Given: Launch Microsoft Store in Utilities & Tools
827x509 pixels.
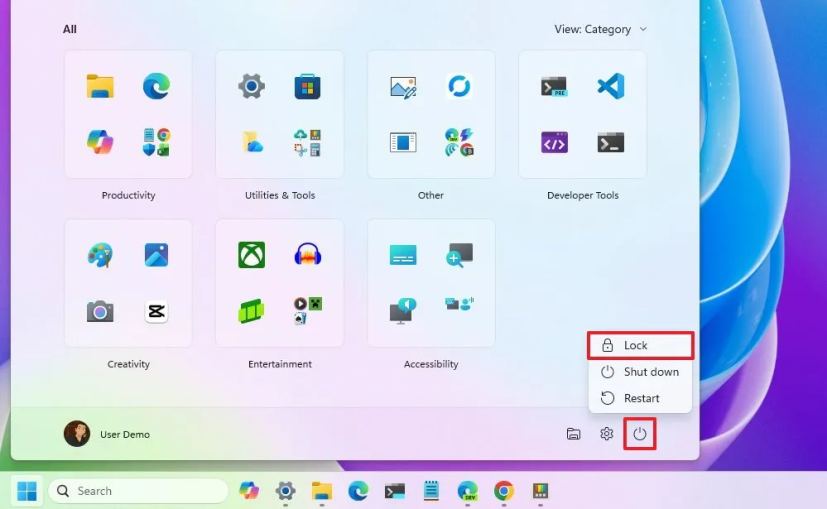Looking at the screenshot, I should click(307, 87).
